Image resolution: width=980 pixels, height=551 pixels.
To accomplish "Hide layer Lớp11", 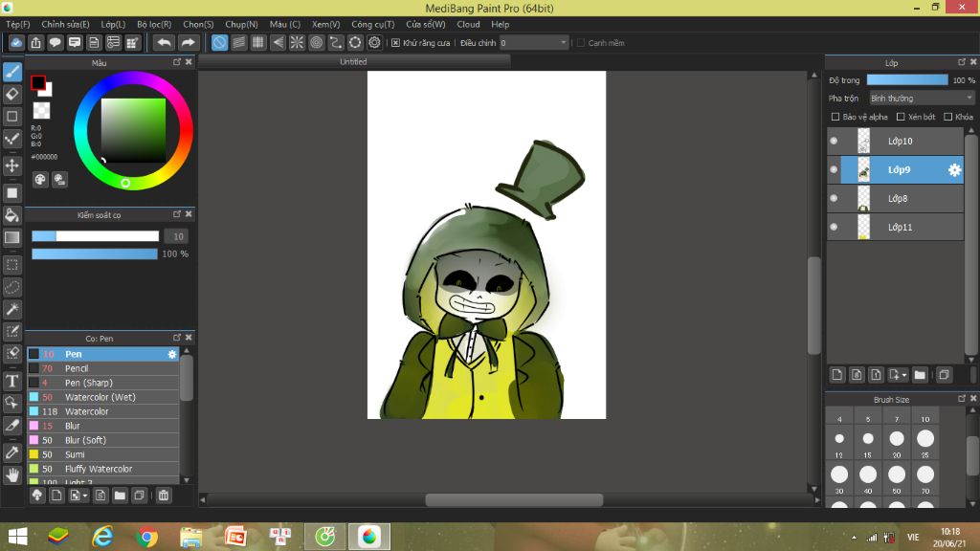I will click(834, 228).
